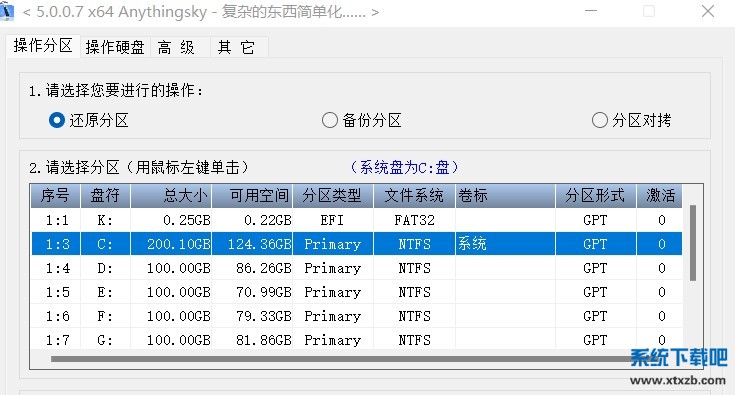Viewport: 735px width, 395px height.
Task: Switch to the 操作硬盘 tab
Action: tap(115, 47)
